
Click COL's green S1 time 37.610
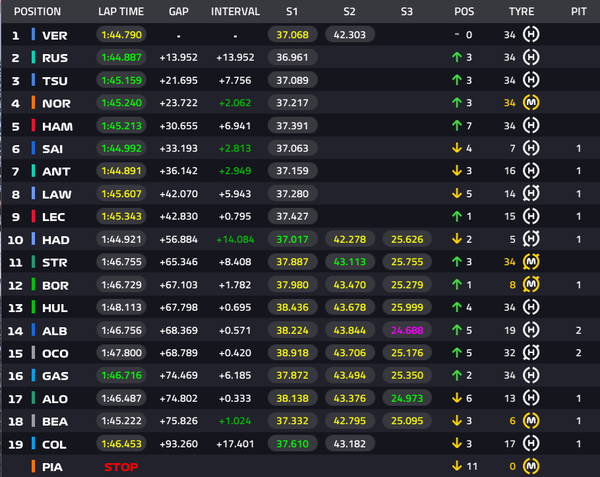pyautogui.click(x=292, y=444)
